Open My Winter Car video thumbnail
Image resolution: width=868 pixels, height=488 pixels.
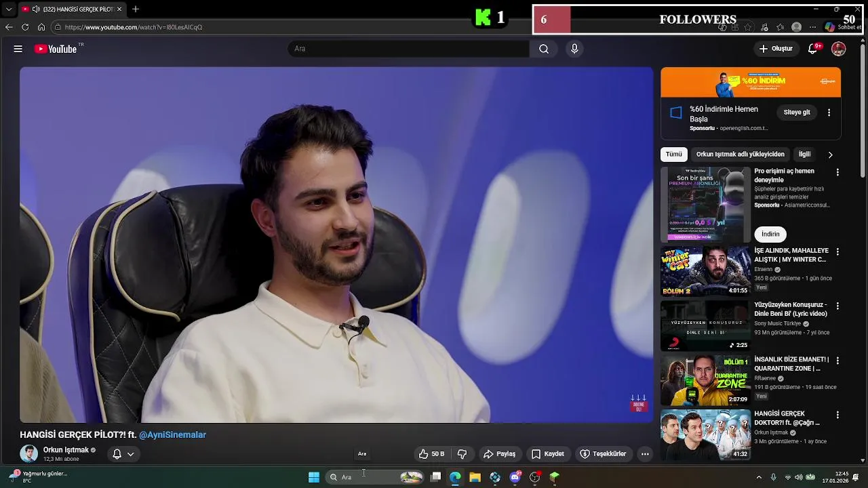(705, 271)
